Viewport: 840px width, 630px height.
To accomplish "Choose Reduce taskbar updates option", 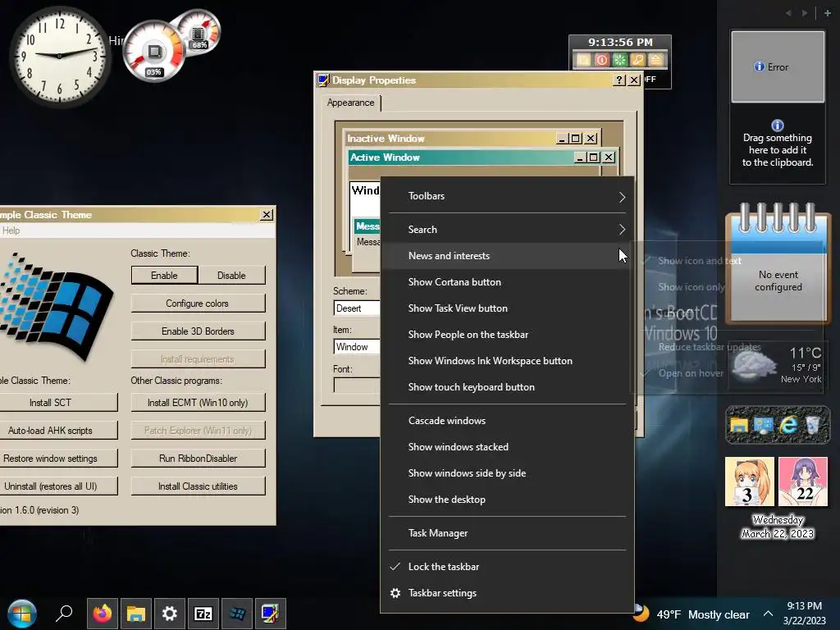I will pos(710,347).
